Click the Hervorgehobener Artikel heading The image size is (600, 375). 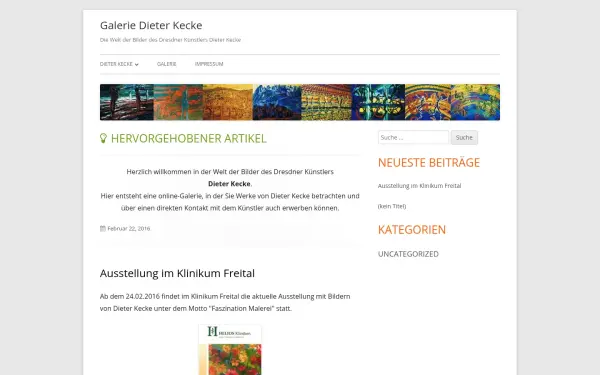pos(188,139)
